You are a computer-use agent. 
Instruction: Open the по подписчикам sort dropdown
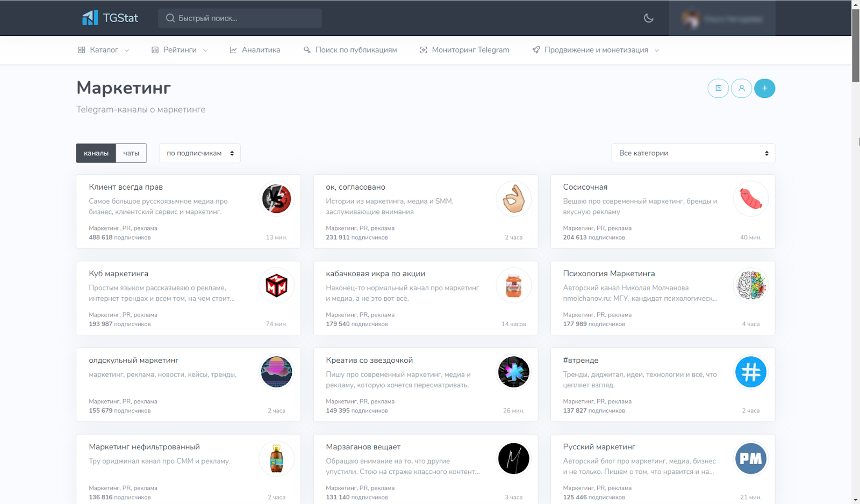pos(199,153)
